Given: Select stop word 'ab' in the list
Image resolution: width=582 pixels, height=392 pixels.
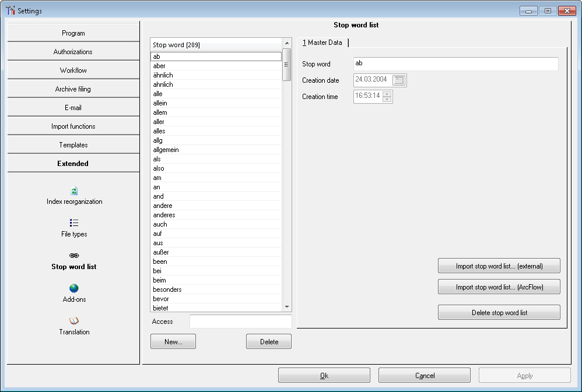Looking at the screenshot, I should coord(216,56).
